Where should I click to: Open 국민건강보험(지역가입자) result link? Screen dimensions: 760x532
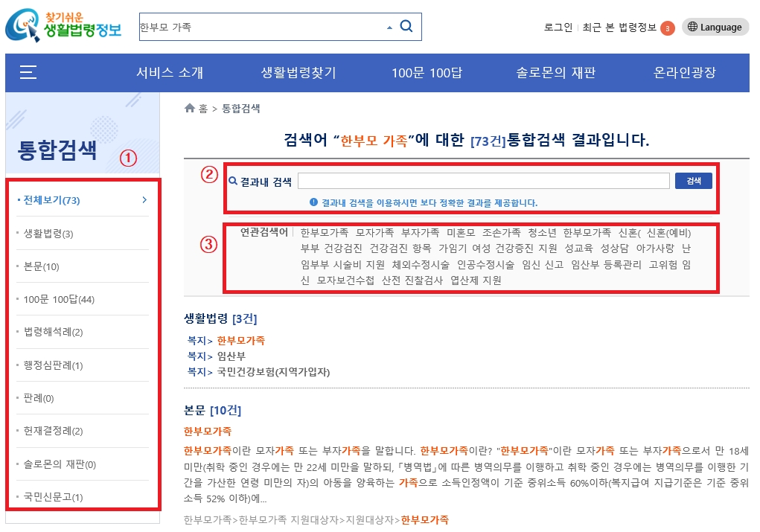(x=273, y=371)
